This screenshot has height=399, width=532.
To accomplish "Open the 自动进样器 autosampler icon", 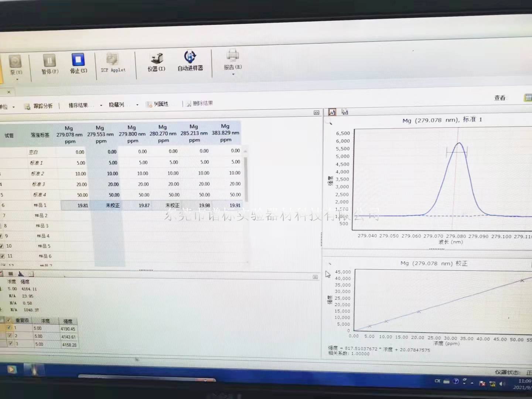I will click(190, 58).
